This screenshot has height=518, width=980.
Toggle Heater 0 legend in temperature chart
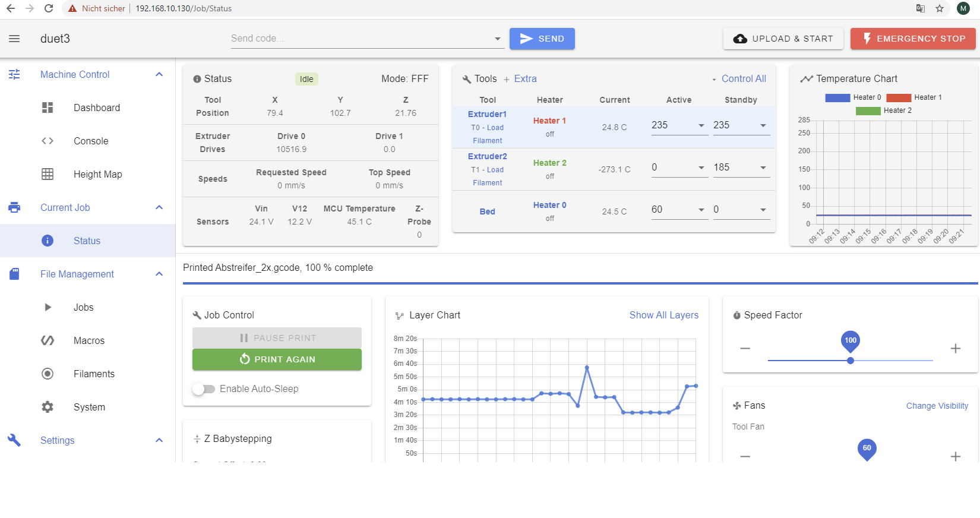(853, 97)
